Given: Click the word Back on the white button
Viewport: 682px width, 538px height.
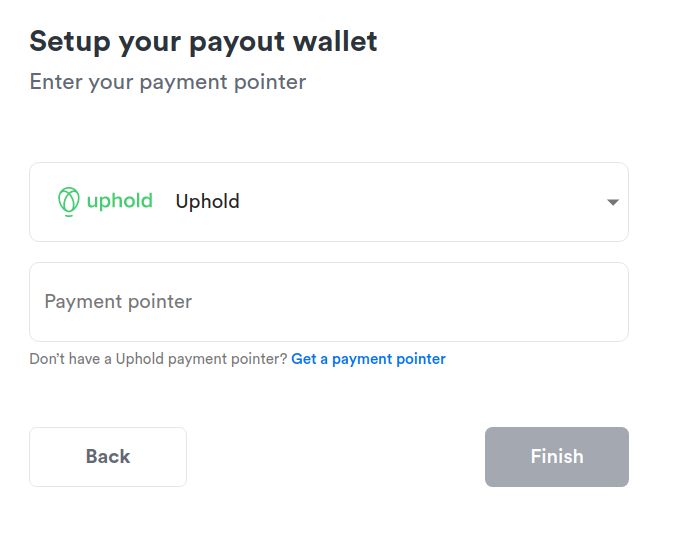Looking at the screenshot, I should tap(108, 457).
